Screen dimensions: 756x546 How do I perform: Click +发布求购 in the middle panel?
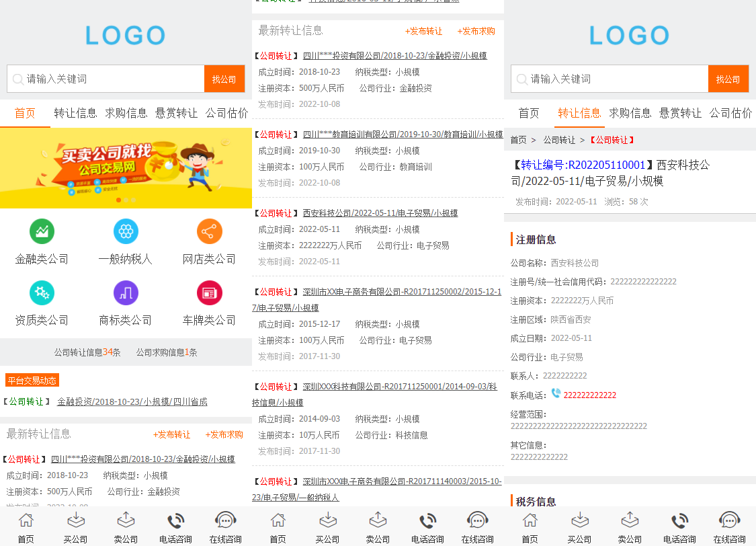(476, 32)
